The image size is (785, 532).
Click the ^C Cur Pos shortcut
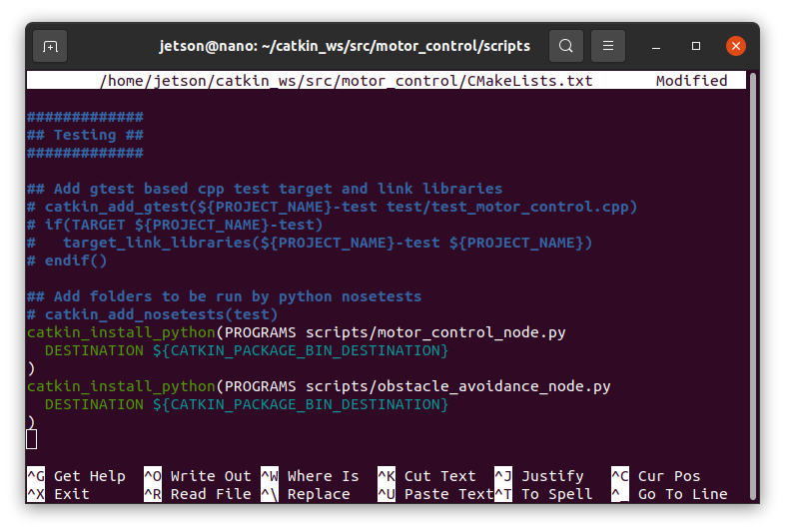[x=656, y=476]
